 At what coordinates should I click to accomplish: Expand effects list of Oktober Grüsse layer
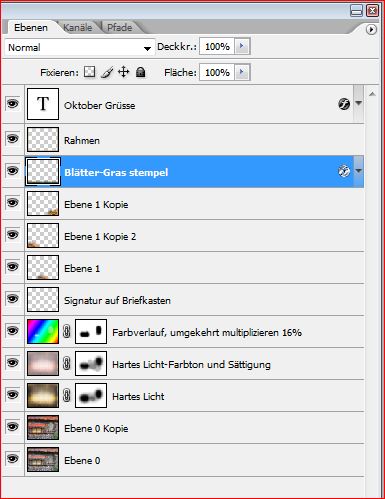tap(359, 103)
